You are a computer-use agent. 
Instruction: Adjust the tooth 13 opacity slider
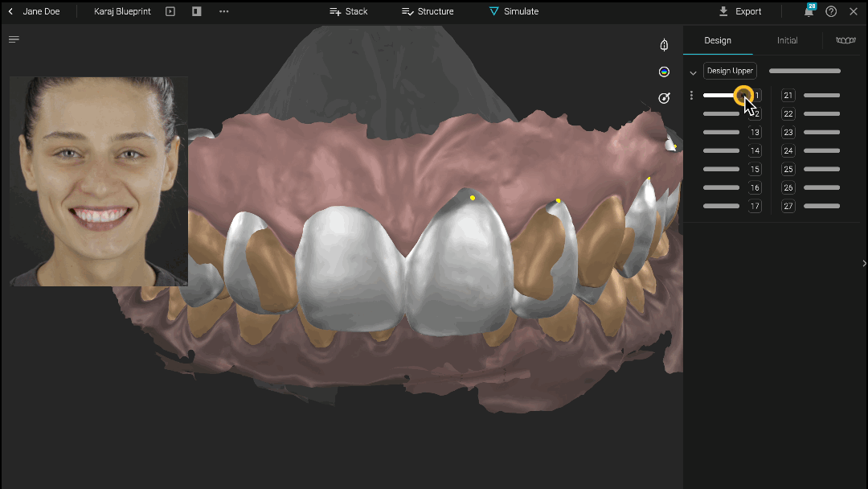click(721, 133)
